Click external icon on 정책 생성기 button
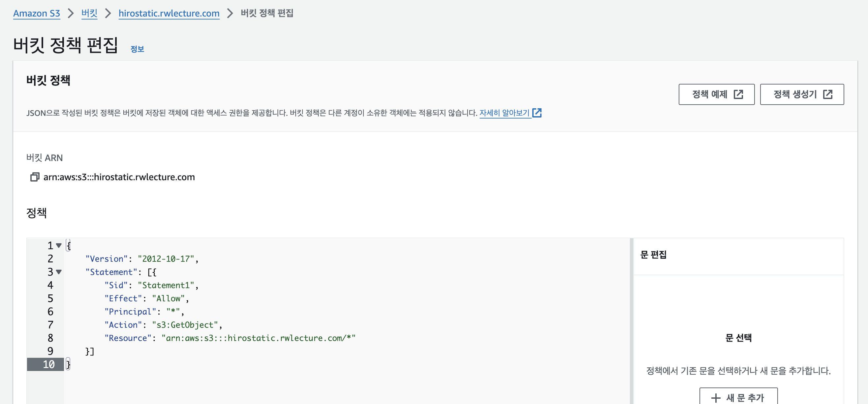Screen dimensions: 868x404 tap(827, 94)
